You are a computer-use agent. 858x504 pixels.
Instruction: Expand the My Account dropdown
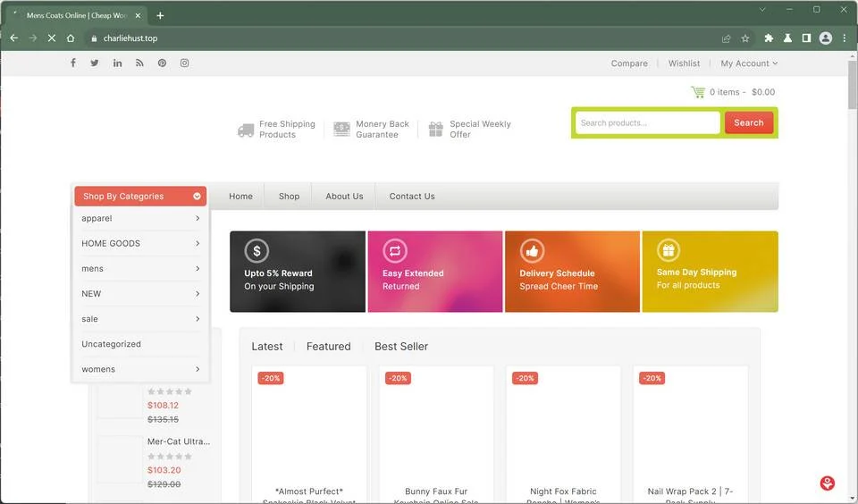click(749, 63)
